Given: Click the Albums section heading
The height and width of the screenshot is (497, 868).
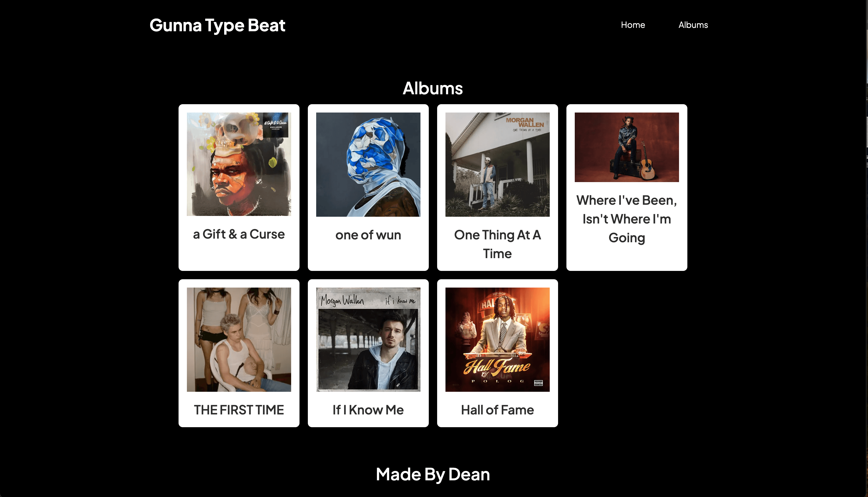Looking at the screenshot, I should pos(433,88).
